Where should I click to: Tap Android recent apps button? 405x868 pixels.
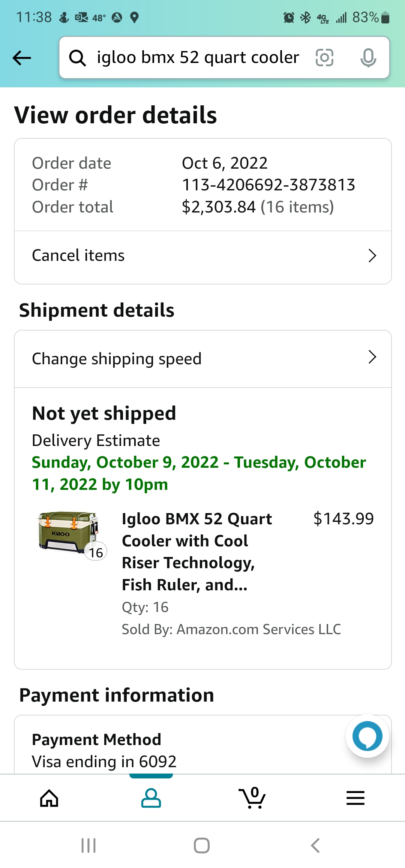[x=88, y=846]
